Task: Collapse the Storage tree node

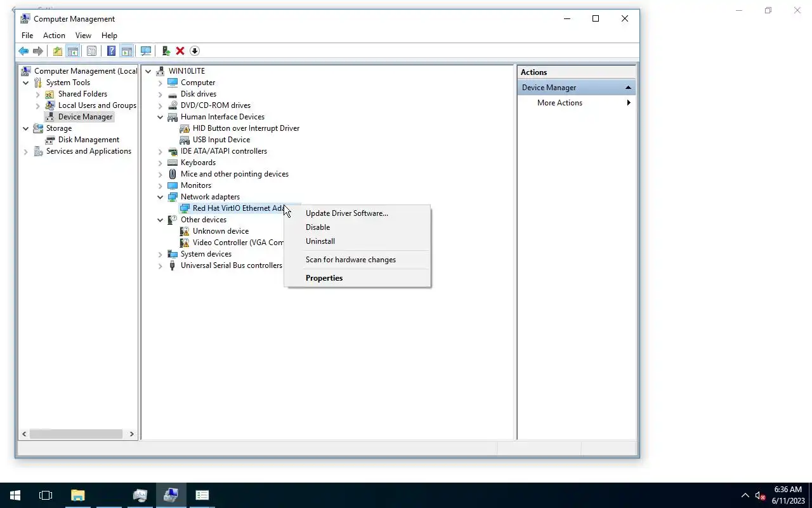Action: click(x=26, y=128)
